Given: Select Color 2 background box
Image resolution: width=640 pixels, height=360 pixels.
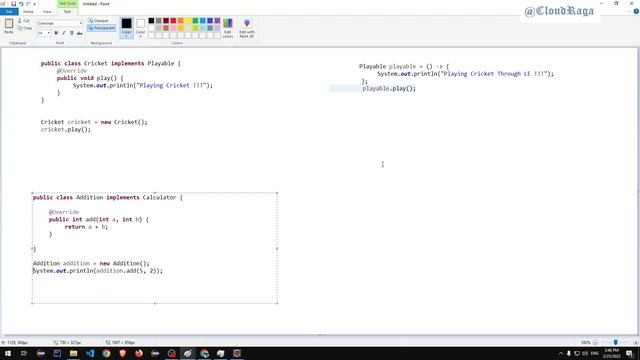Looking at the screenshot, I should point(140,28).
